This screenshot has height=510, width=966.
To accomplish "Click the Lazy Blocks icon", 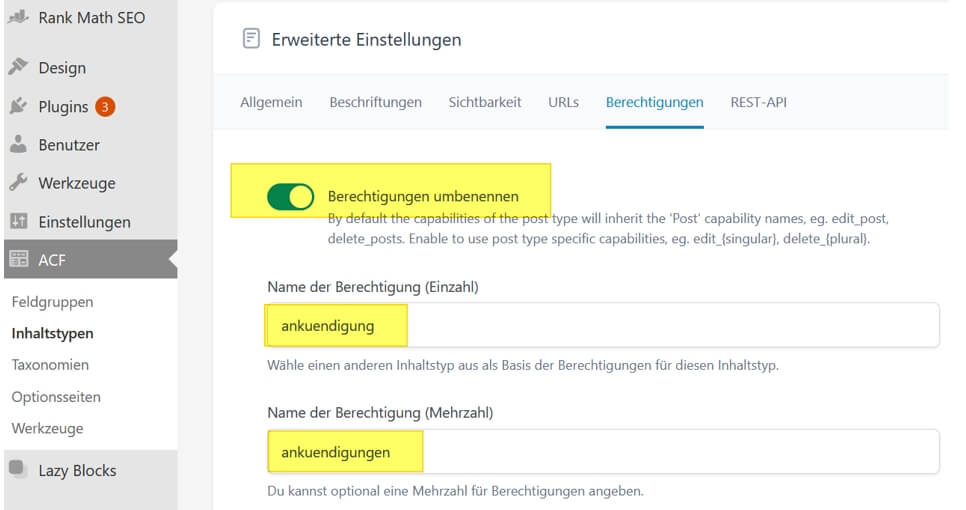I will click(x=17, y=470).
